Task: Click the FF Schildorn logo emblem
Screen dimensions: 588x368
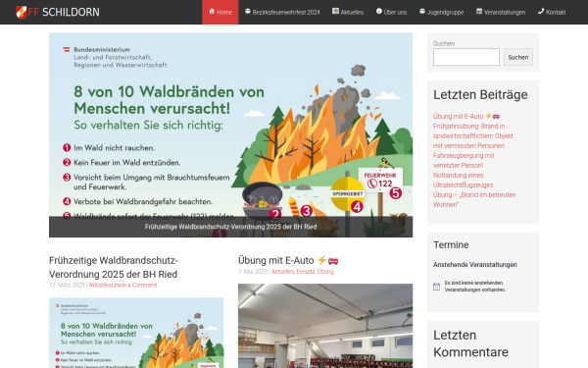Action: [22, 12]
